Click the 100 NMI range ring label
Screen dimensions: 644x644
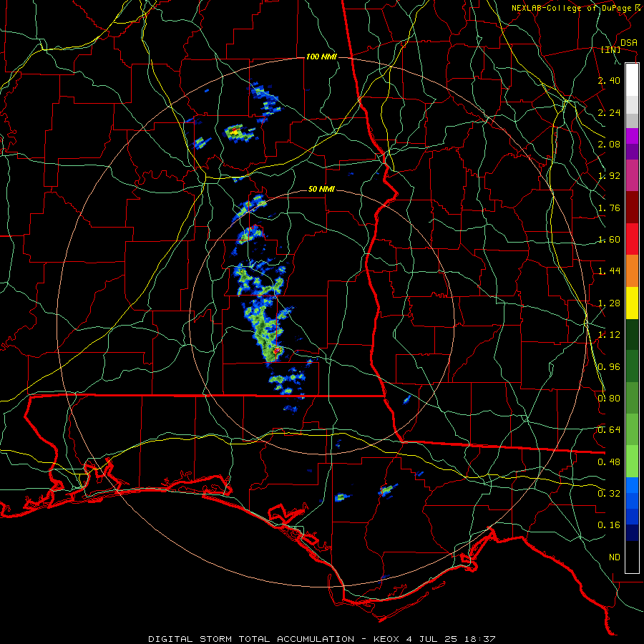tap(321, 57)
